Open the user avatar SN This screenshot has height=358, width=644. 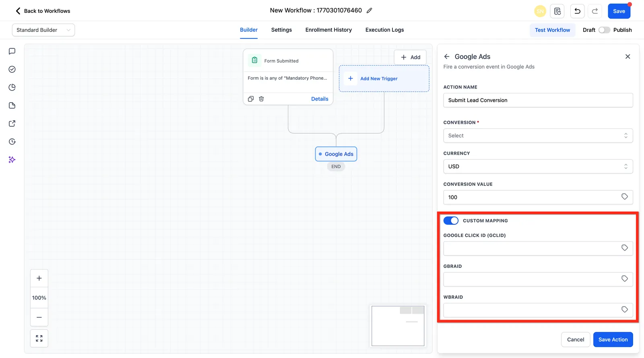540,11
